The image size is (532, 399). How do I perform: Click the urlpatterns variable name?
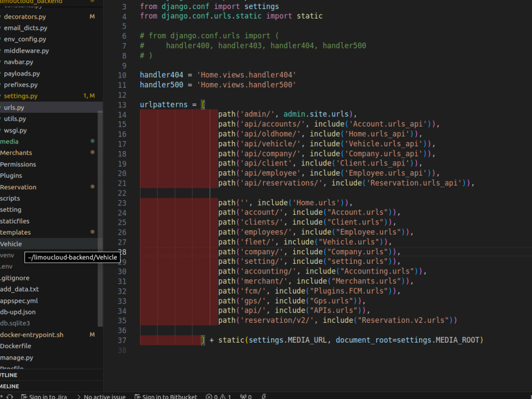pos(163,104)
